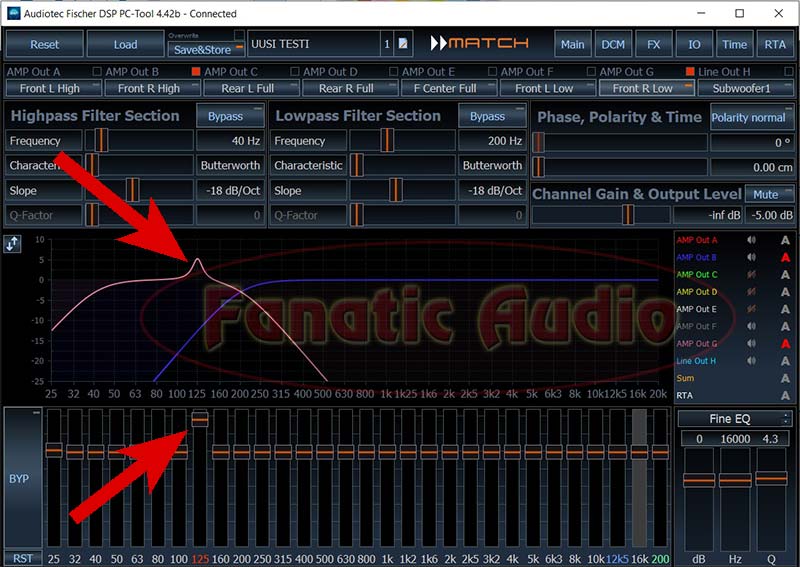Tick the link checkbox right of AMP Out A label

[97, 71]
